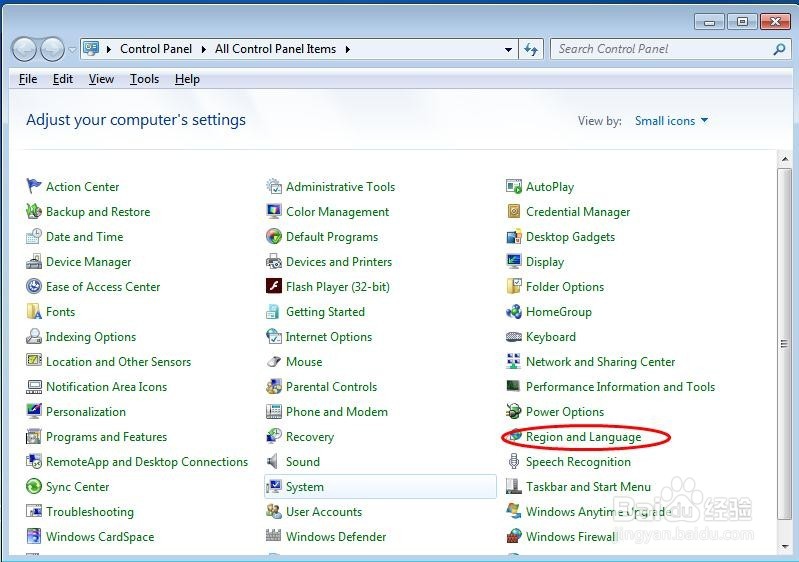Click the vertical scrollbar thumb

pyautogui.click(x=785, y=344)
